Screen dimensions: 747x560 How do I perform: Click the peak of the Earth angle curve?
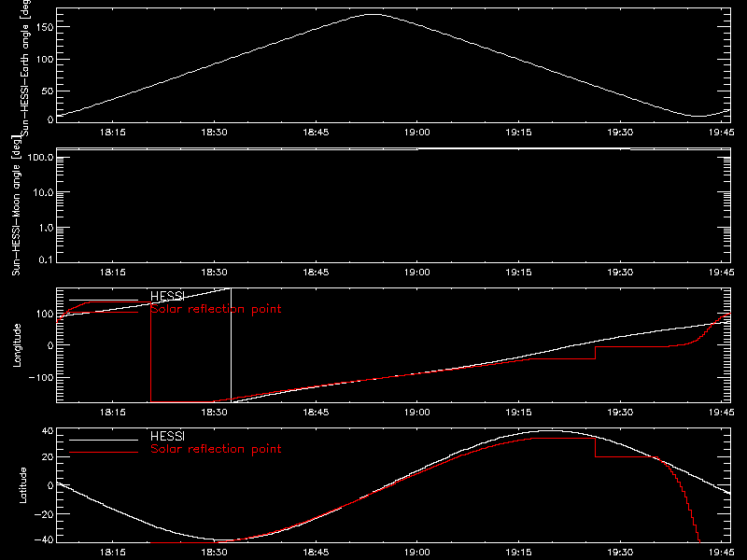pos(373,15)
